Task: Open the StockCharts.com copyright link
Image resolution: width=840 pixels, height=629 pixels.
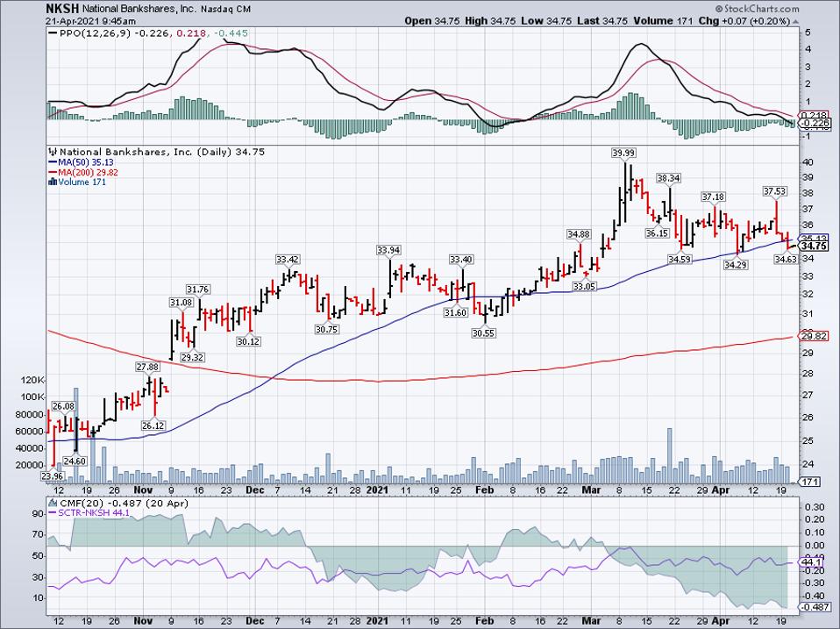Action: click(x=757, y=9)
